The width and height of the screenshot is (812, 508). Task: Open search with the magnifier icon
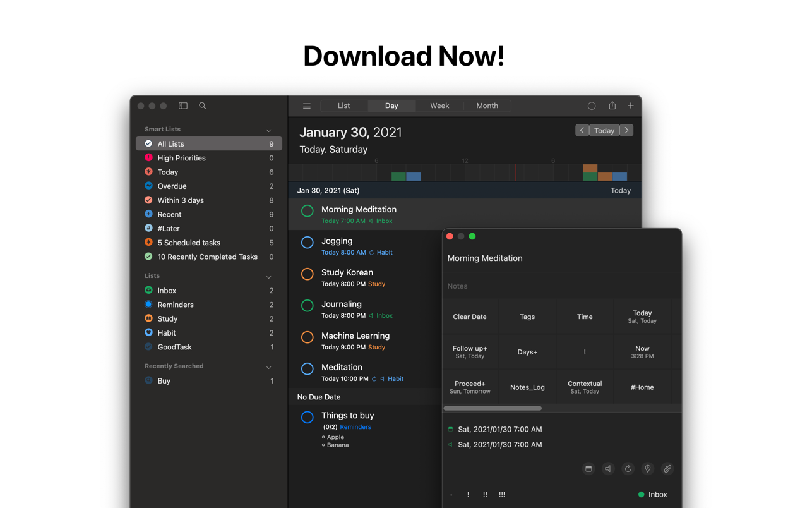[203, 106]
